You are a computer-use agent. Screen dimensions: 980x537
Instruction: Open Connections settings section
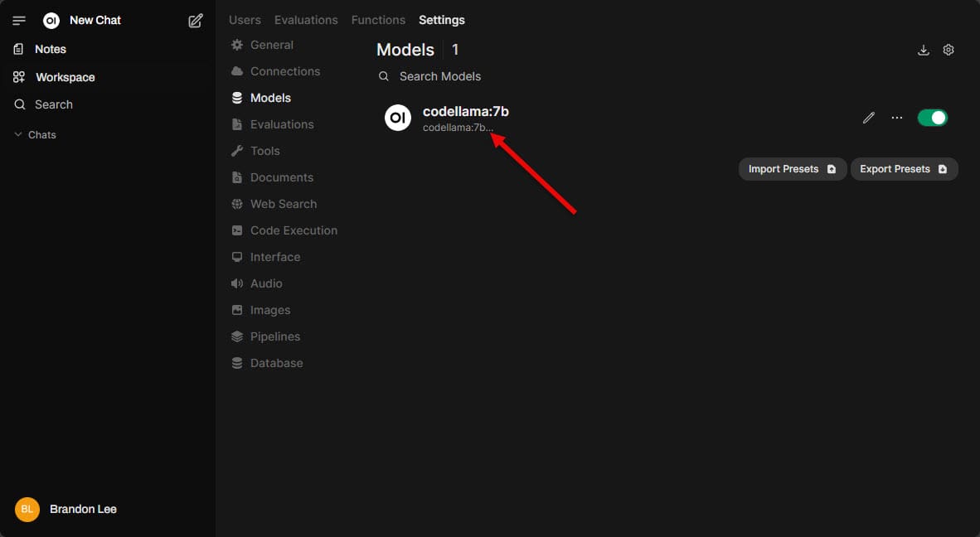click(x=284, y=71)
